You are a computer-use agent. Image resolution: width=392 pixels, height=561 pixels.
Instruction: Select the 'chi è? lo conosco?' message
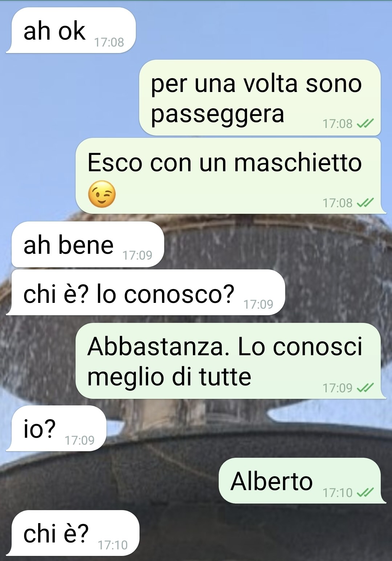146,292
